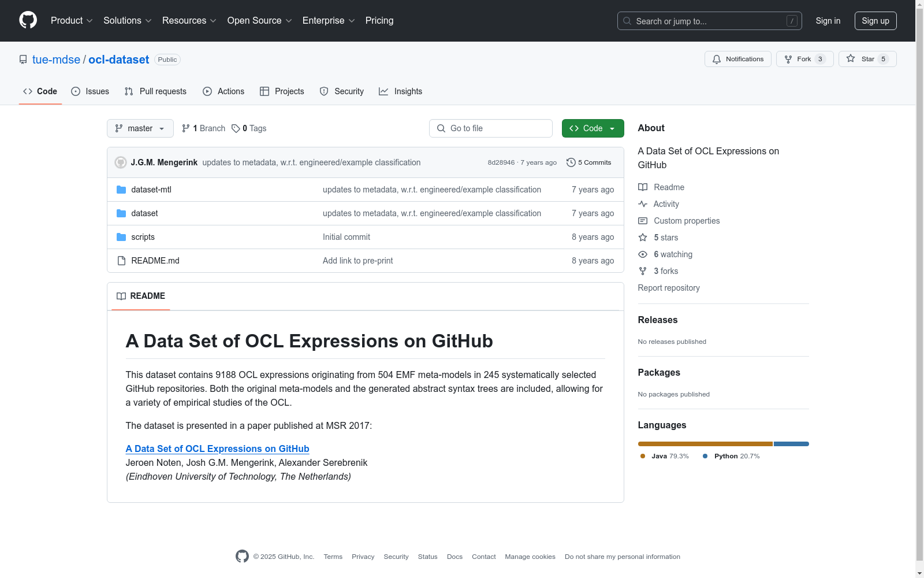Star the repository
The image size is (924, 578).
[867, 59]
